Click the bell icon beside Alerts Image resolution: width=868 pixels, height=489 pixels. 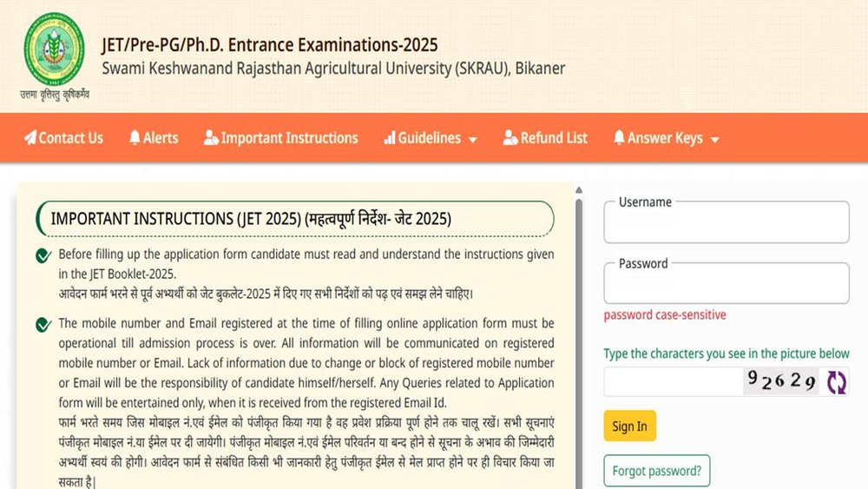135,137
